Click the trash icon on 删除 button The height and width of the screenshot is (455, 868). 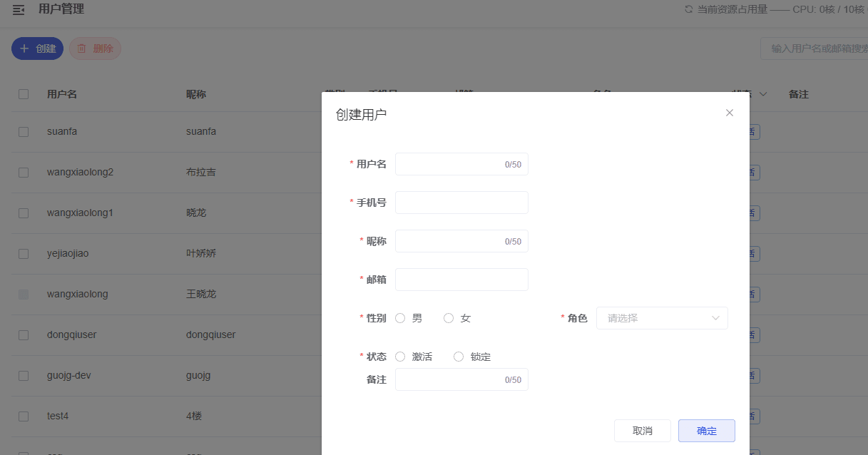tap(81, 48)
